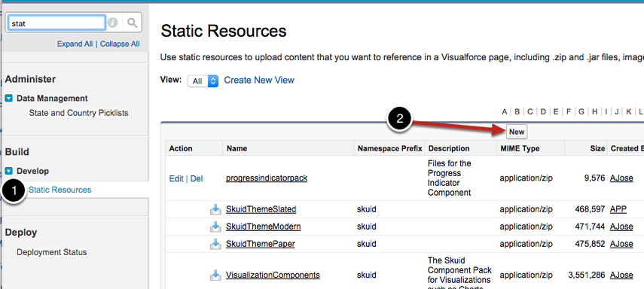Collapse the Data Management section
This screenshot has height=289, width=644.
coord(8,99)
